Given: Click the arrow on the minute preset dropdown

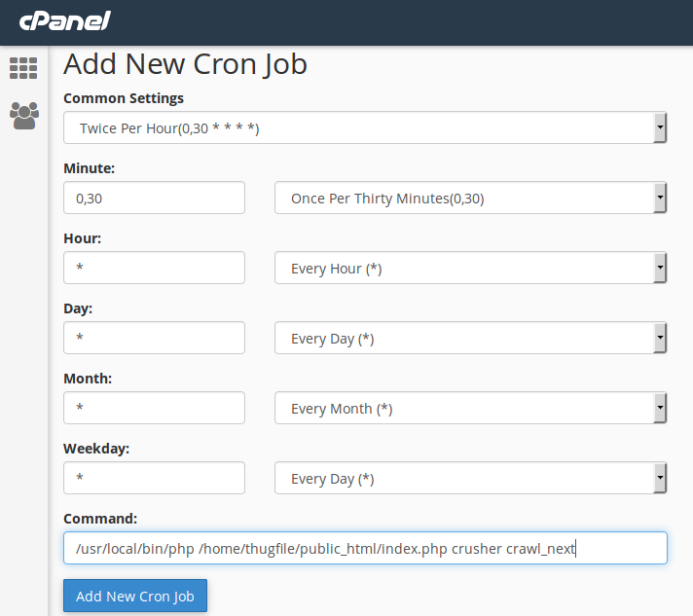Looking at the screenshot, I should click(660, 198).
